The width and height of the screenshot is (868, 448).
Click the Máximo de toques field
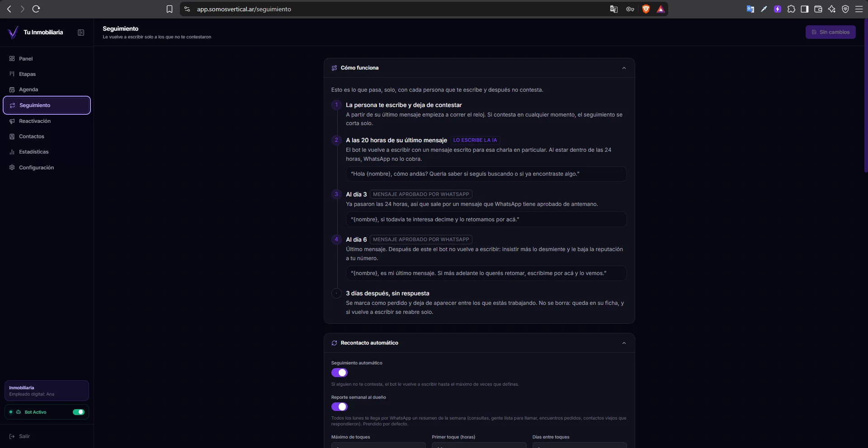[x=378, y=445]
